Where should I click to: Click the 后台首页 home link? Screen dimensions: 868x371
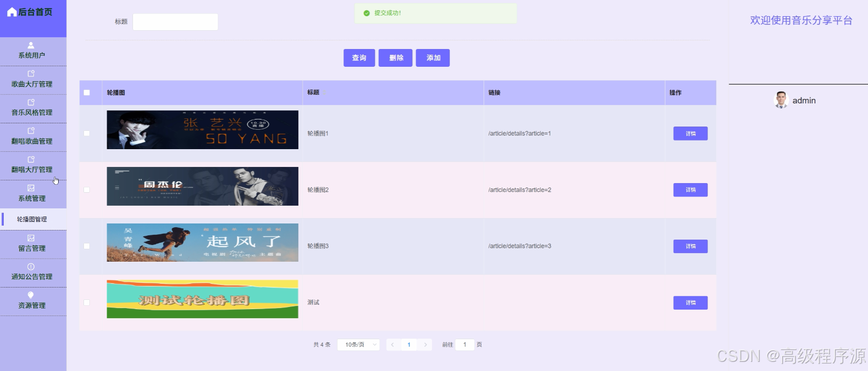(x=36, y=12)
